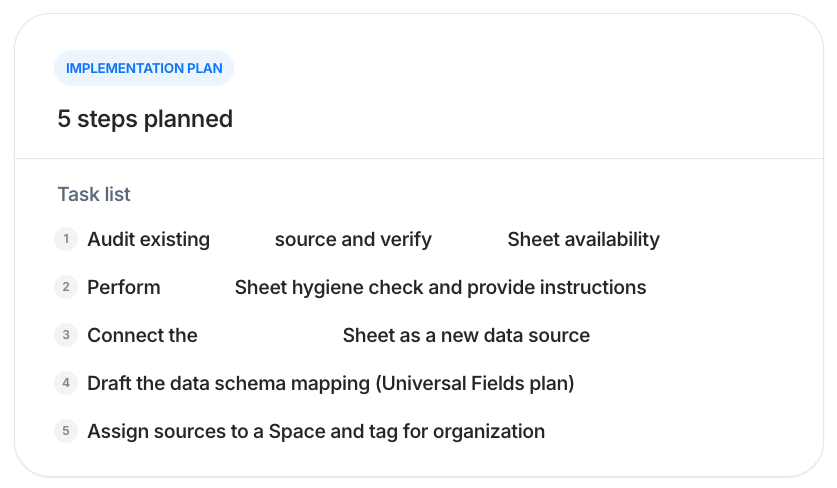
Task: Select task 'Connect the Sheet as a new data source'
Action: 338,335
